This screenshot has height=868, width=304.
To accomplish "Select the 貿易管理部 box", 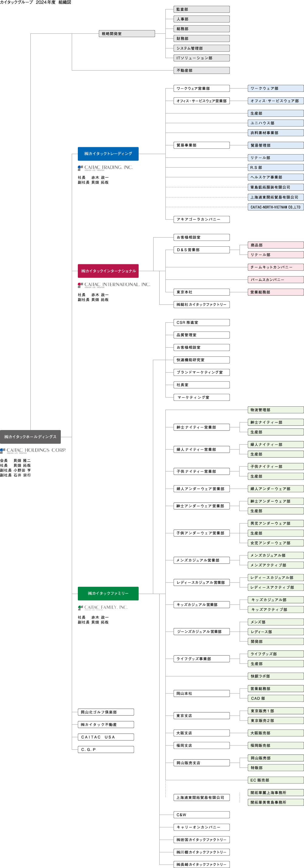I will [x=276, y=145].
